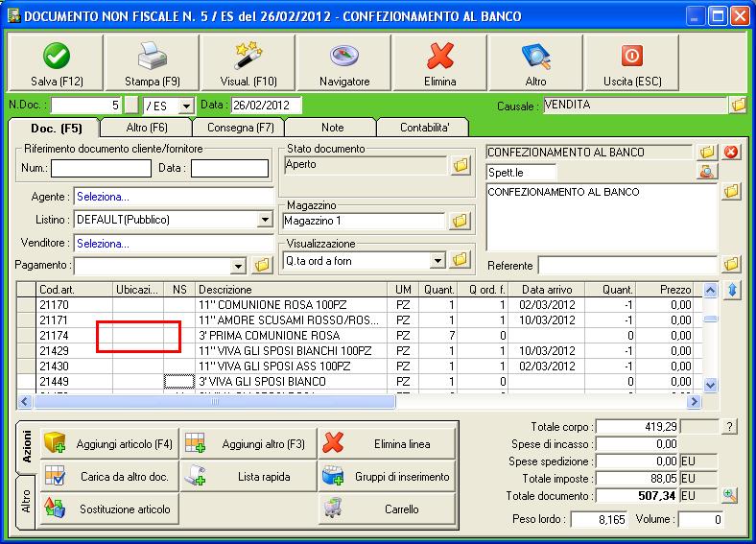The image size is (756, 544).
Task: Open Gruppi di inserimento
Action: pos(388,477)
